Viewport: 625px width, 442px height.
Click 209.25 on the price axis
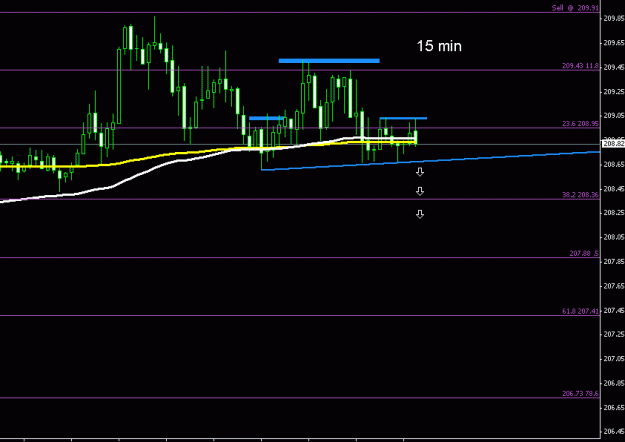click(614, 92)
